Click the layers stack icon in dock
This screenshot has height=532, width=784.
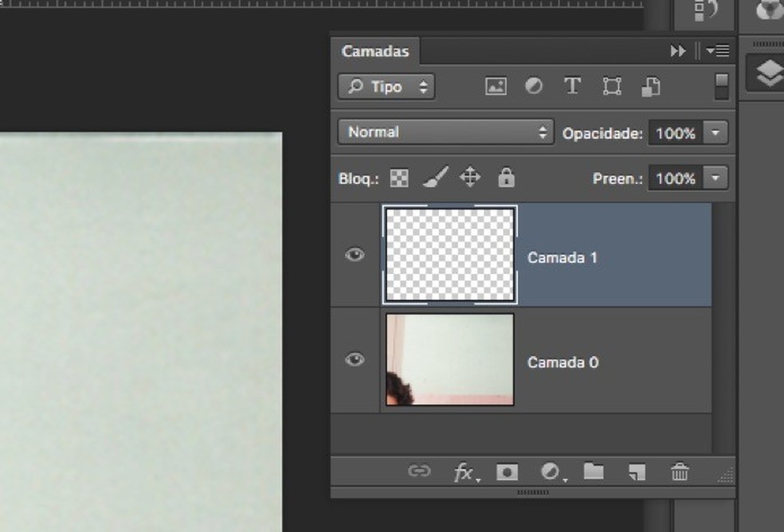coord(768,73)
